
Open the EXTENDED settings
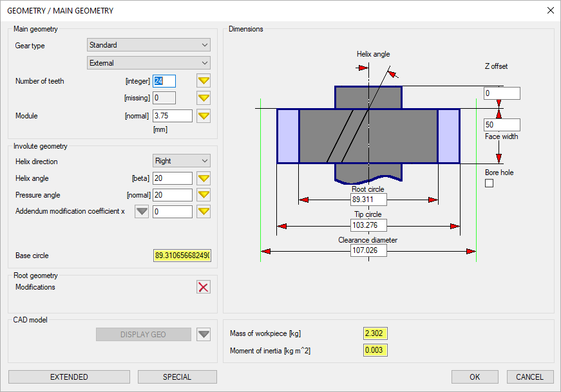tap(69, 377)
